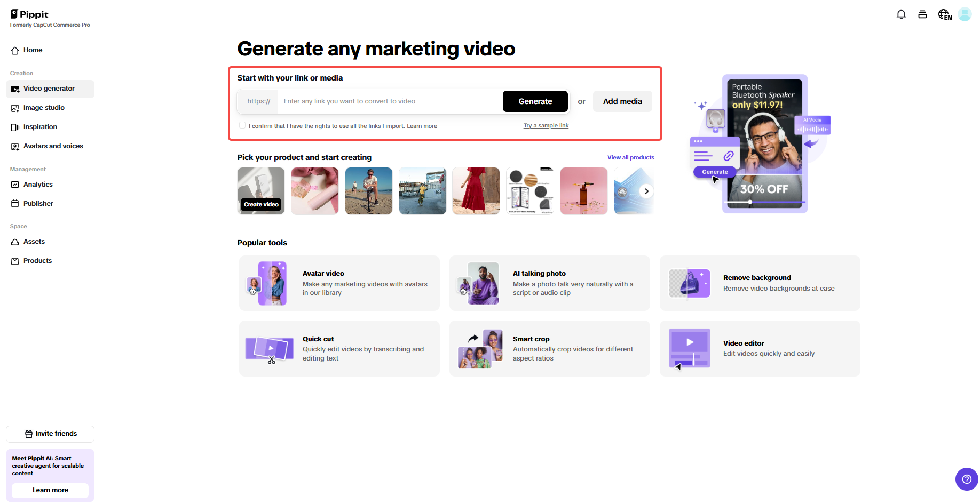This screenshot has width=980, height=504.
Task: Open the Publisher panel
Action: pyautogui.click(x=38, y=203)
